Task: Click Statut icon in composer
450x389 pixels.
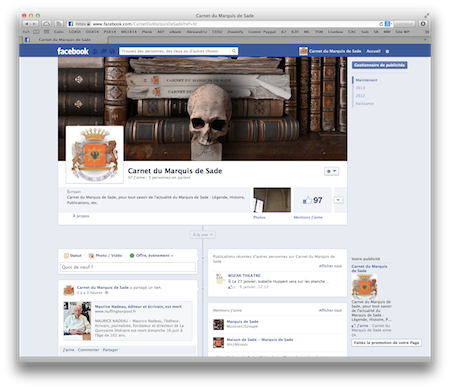Action: (x=66, y=256)
